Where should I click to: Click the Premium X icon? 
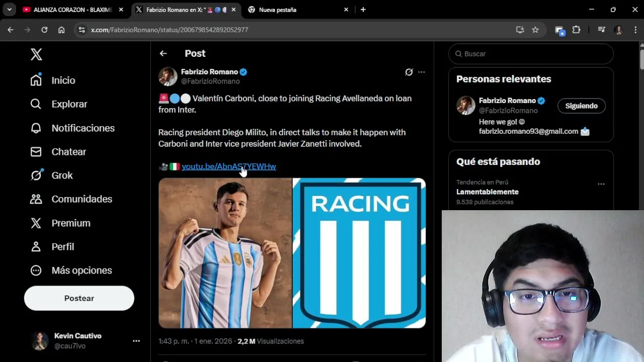point(36,223)
